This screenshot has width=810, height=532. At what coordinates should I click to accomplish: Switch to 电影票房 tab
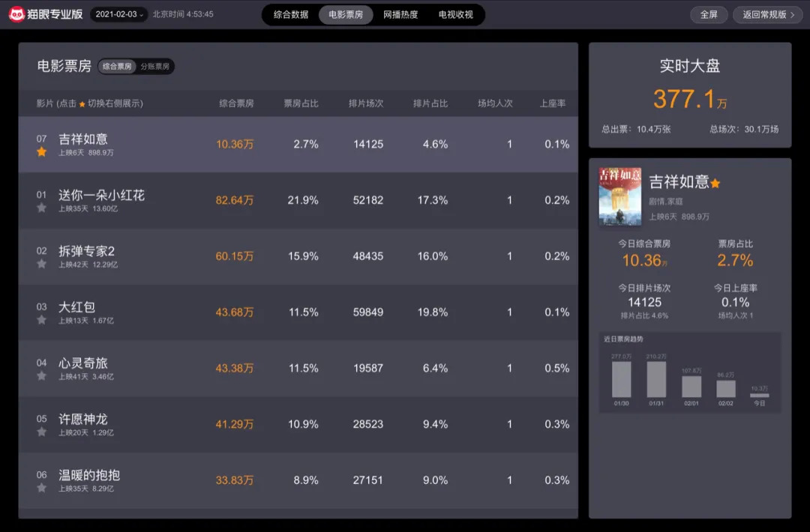pos(346,14)
